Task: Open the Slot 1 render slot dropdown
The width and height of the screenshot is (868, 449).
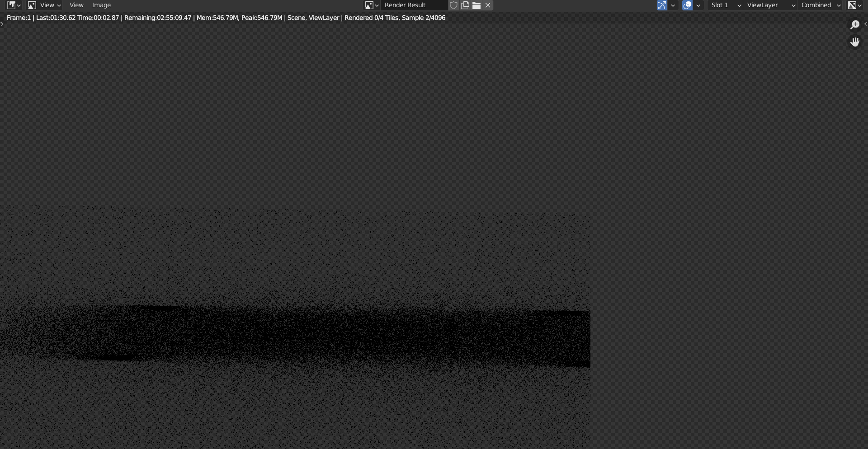Action: [725, 5]
